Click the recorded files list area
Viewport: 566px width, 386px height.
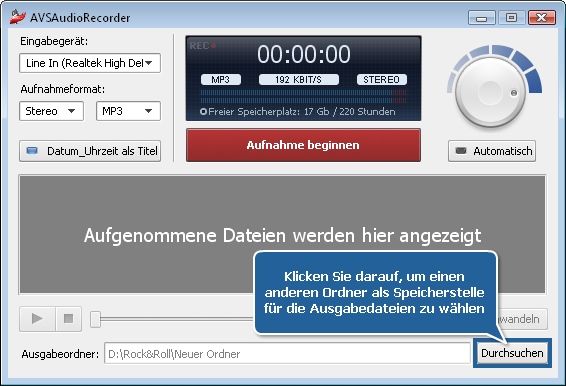[x=282, y=235]
